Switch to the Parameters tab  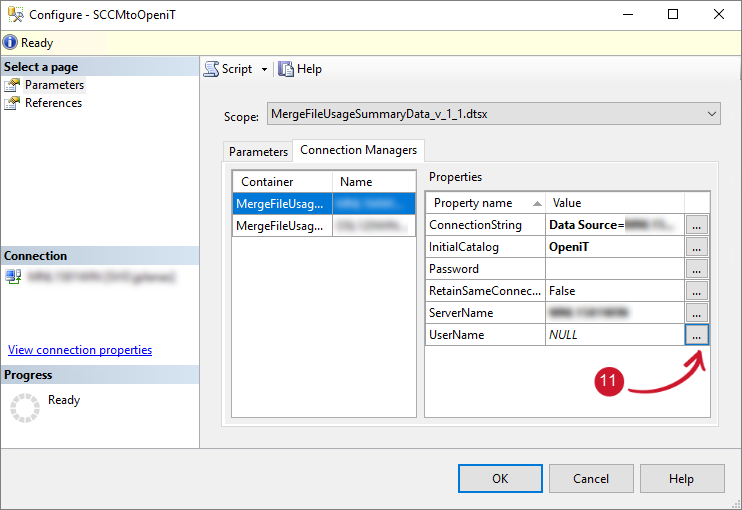click(258, 152)
